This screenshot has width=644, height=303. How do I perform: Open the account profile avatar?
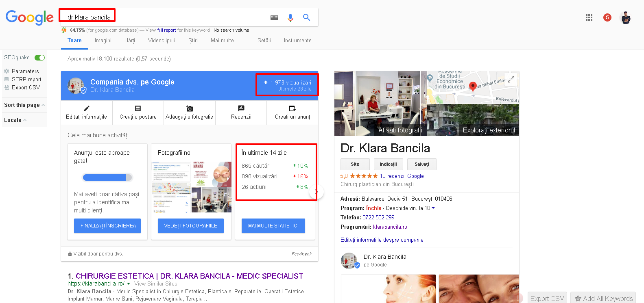coord(626,17)
